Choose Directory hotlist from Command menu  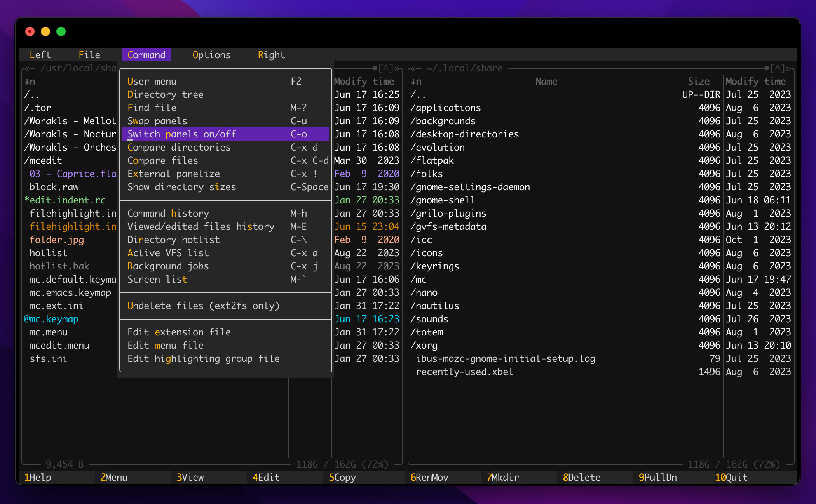[x=173, y=240]
